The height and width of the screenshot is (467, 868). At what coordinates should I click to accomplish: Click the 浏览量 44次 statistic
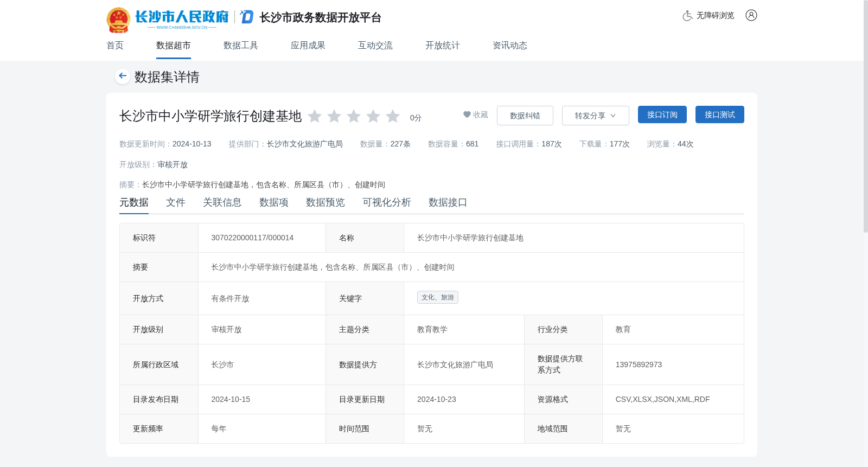pos(671,144)
